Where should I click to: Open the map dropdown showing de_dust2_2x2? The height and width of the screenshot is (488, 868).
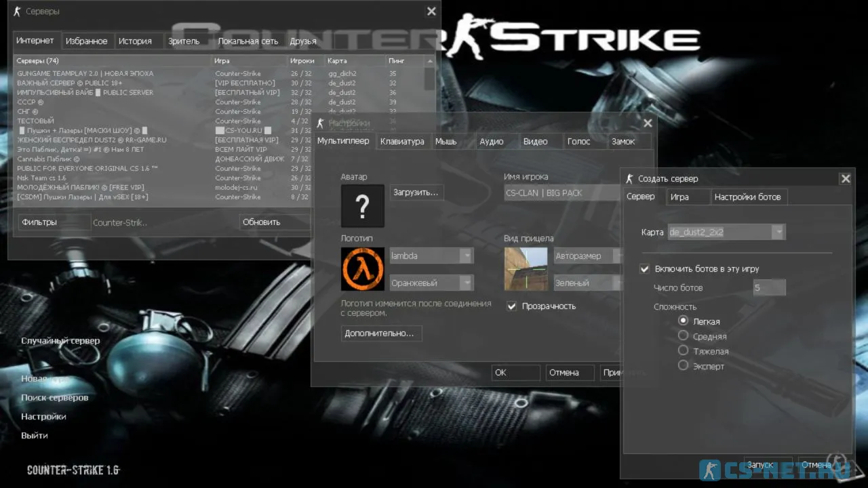pyautogui.click(x=778, y=232)
